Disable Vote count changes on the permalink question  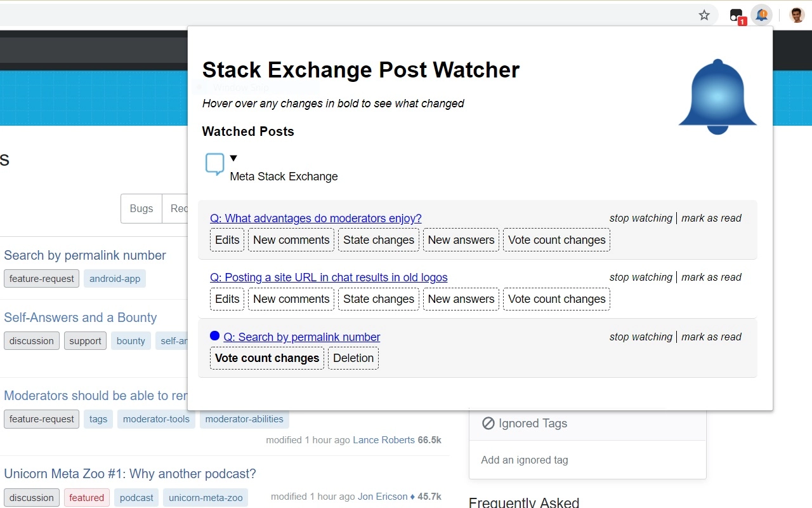point(266,358)
